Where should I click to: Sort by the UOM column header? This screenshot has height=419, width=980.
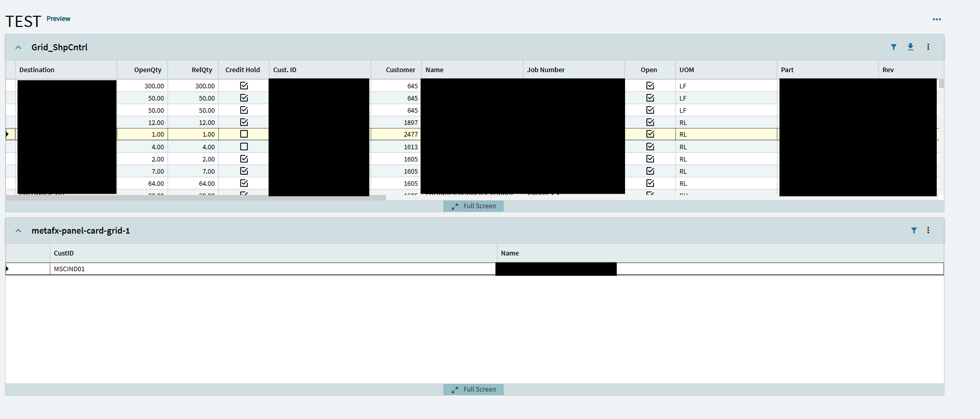[726, 70]
